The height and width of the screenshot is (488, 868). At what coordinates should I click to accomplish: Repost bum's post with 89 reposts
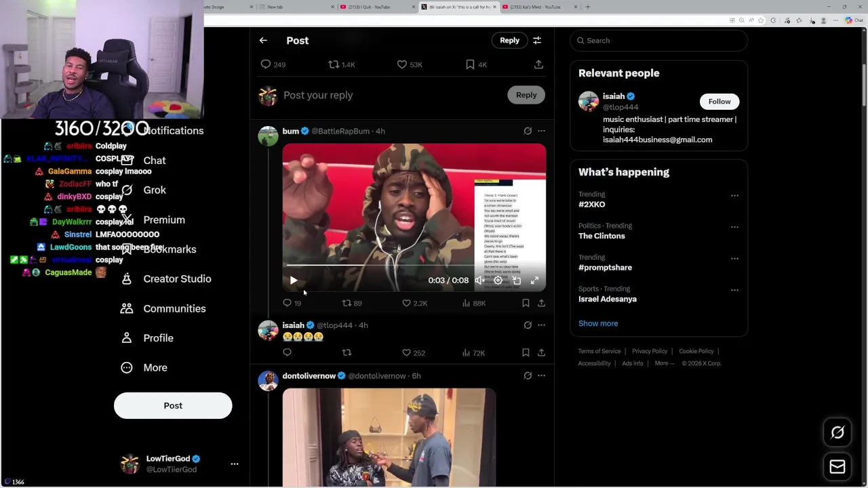(x=352, y=303)
